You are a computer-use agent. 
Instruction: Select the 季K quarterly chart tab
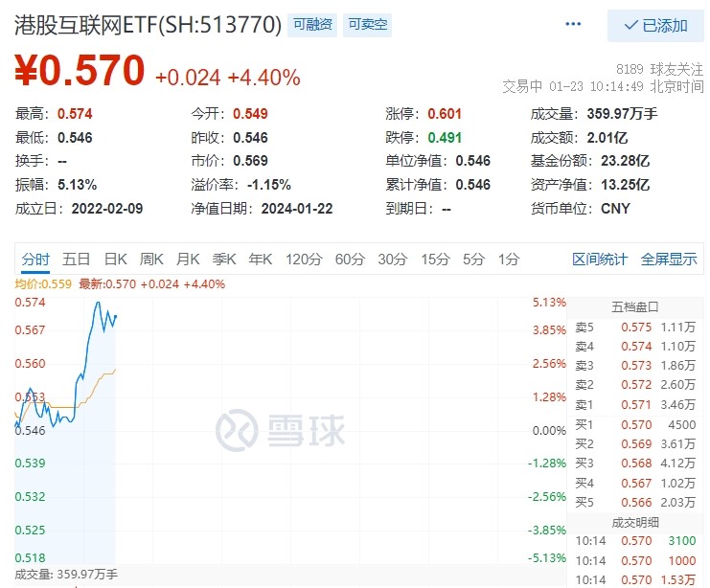click(224, 259)
